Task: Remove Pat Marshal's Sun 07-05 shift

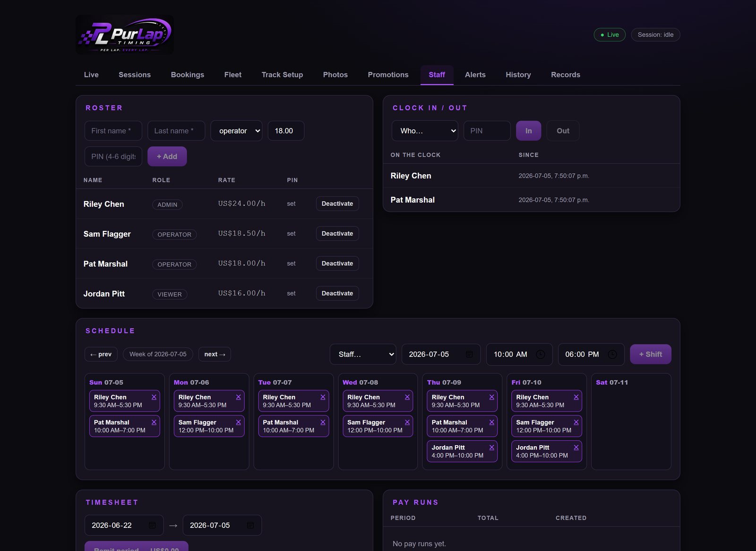Action: [154, 422]
